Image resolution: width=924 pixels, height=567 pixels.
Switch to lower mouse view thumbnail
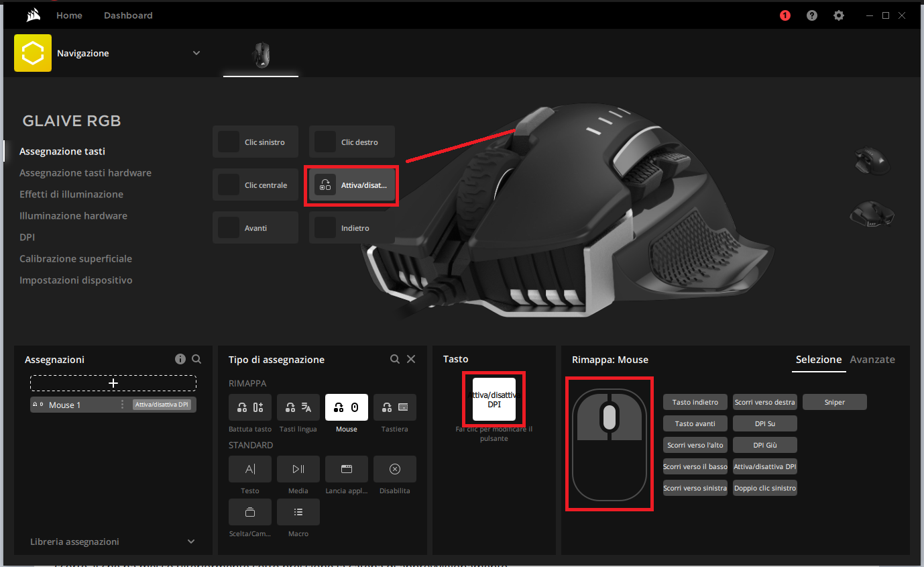point(872,214)
